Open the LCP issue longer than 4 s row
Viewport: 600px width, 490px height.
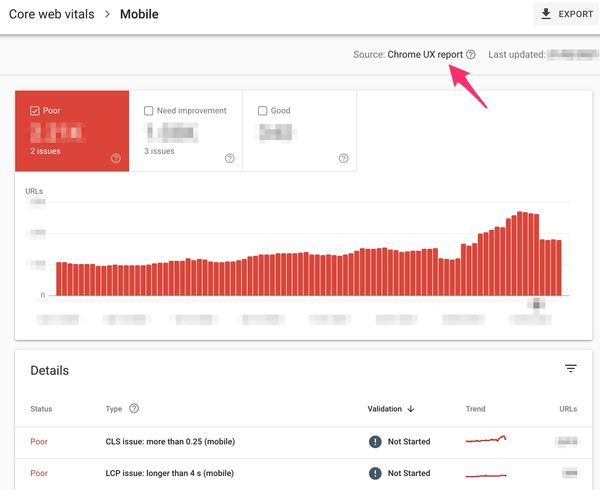point(304,474)
